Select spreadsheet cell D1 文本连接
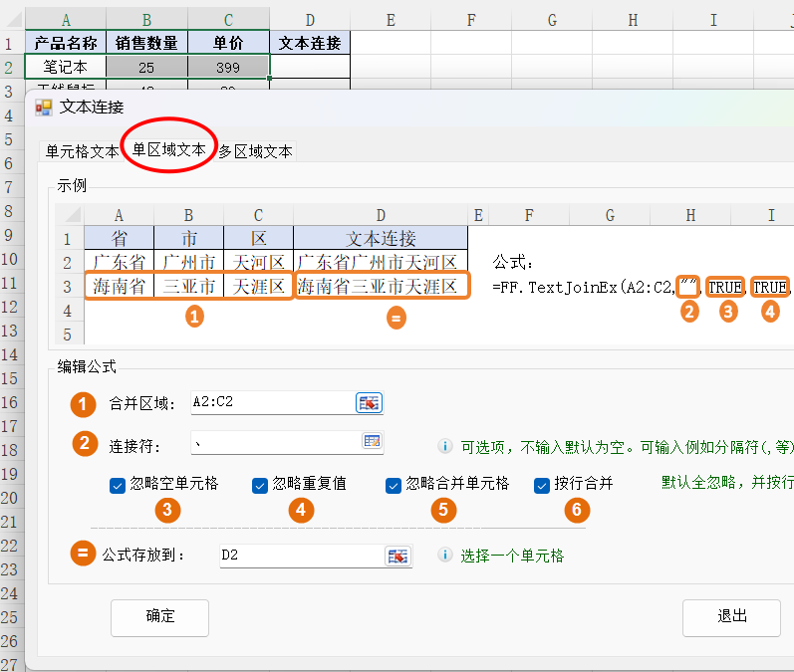Viewport: 794px width, 672px height. coord(309,43)
